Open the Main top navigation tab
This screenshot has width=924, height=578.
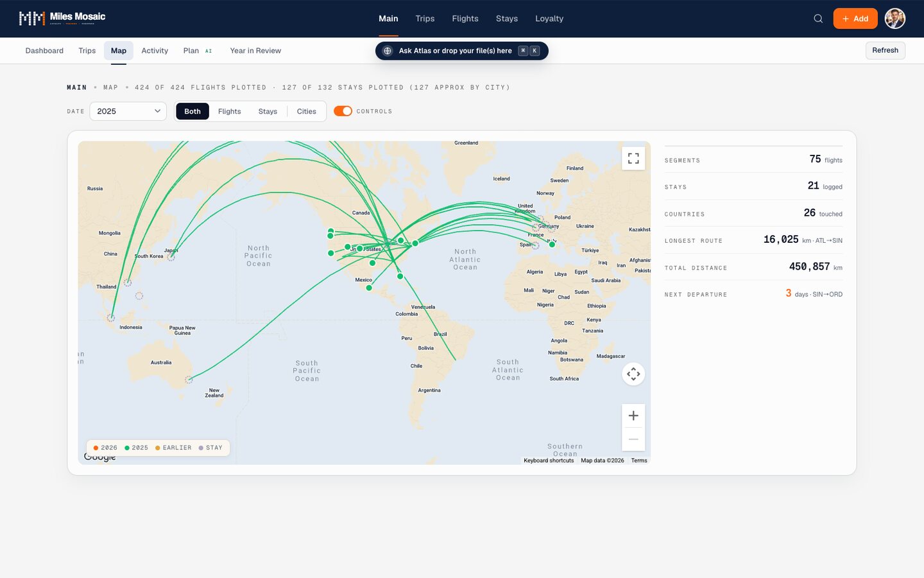tap(388, 19)
